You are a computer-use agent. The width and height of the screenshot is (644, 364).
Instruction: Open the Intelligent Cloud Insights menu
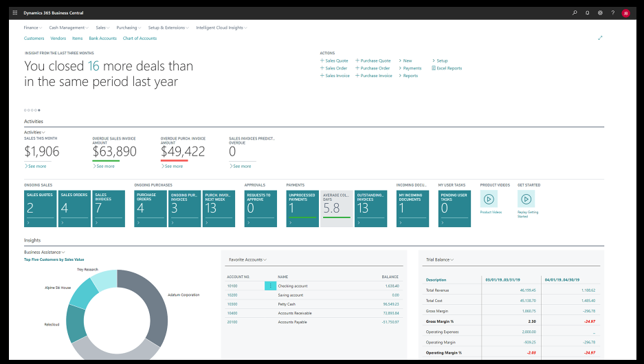[221, 28]
